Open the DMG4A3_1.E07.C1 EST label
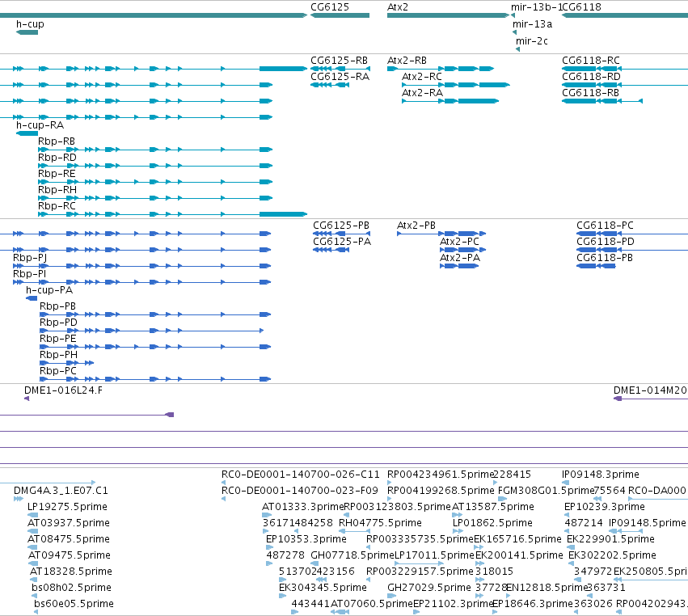 (61, 491)
